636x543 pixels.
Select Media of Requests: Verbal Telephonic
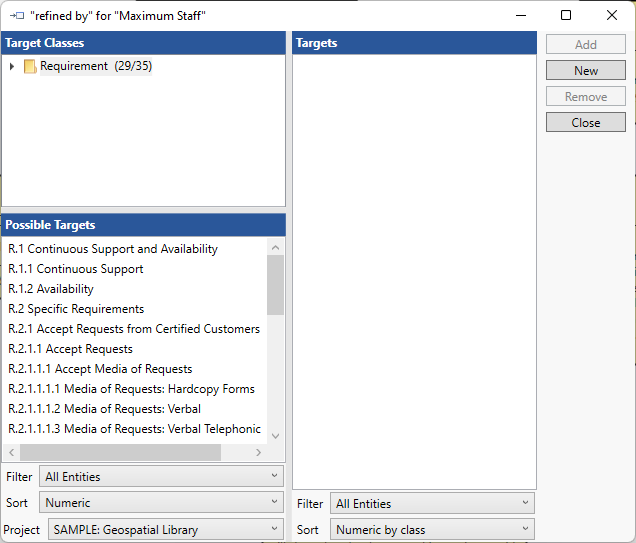(x=134, y=429)
